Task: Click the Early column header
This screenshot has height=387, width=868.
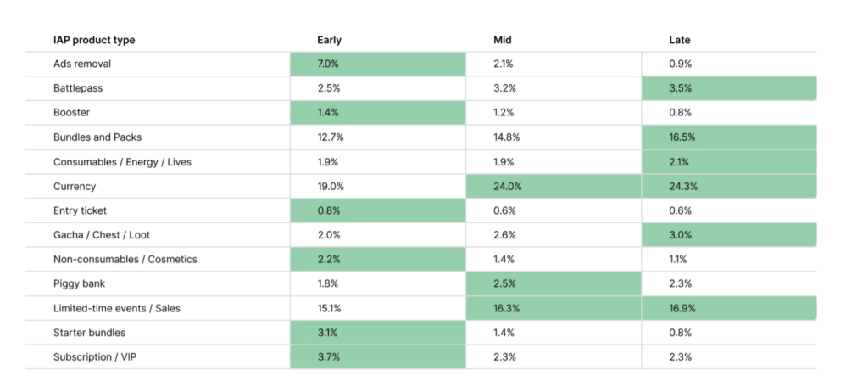Action: coord(329,40)
